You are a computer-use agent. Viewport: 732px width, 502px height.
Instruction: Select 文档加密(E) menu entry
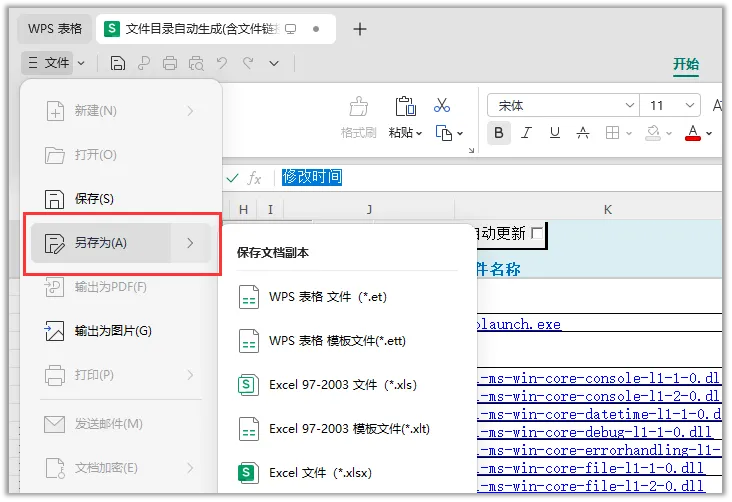[120, 468]
